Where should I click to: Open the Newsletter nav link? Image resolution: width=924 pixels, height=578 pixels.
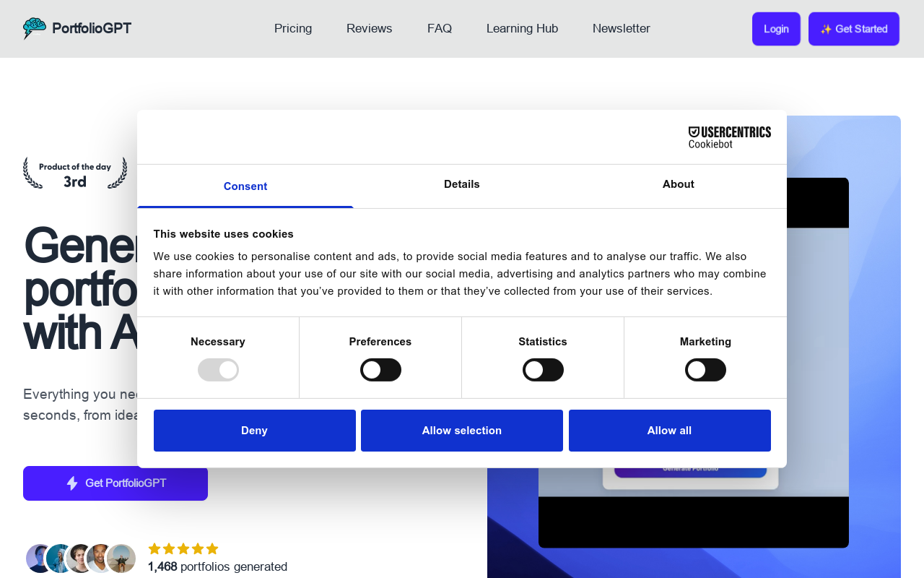(622, 28)
